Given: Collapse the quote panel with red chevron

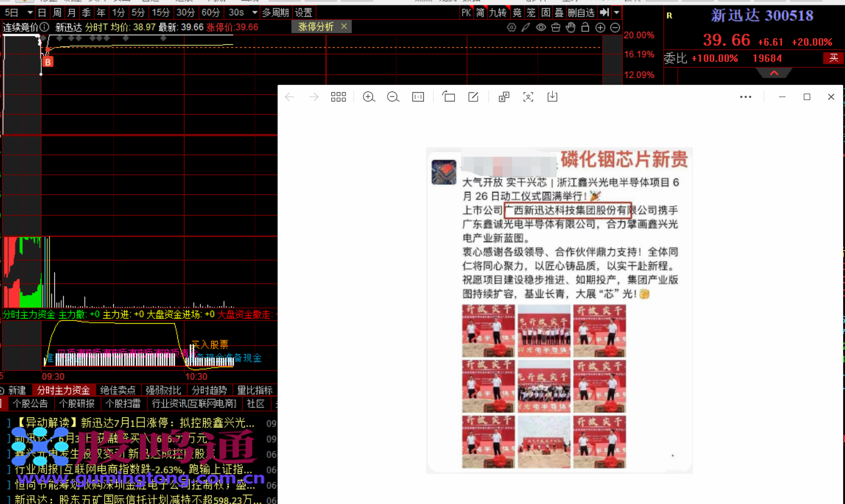Looking at the screenshot, I should (x=774, y=73).
